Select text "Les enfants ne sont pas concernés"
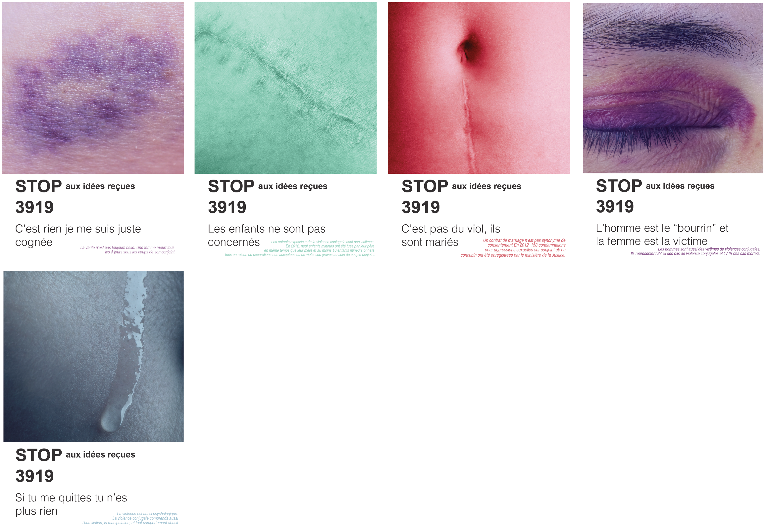 click(267, 235)
